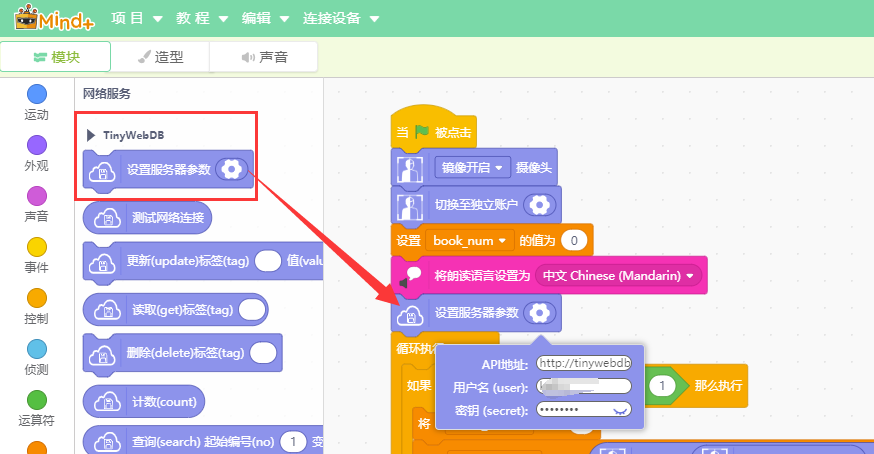Click the 那么执行 text on if block
The image size is (874, 454).
[718, 385]
